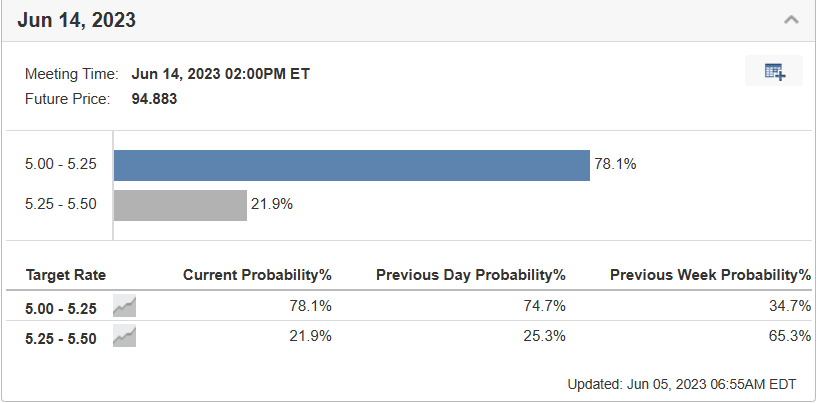
Task: Select 5.00 - 5.25 target rate table row label
Action: pos(61,309)
